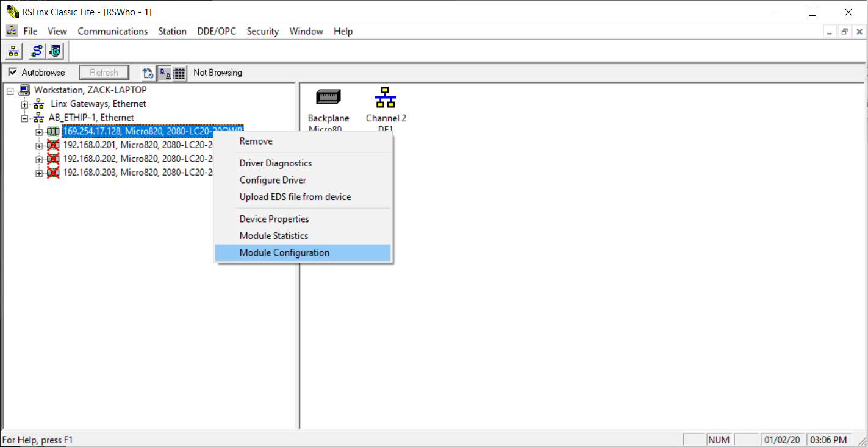Choose Device Properties in context menu

(303, 219)
